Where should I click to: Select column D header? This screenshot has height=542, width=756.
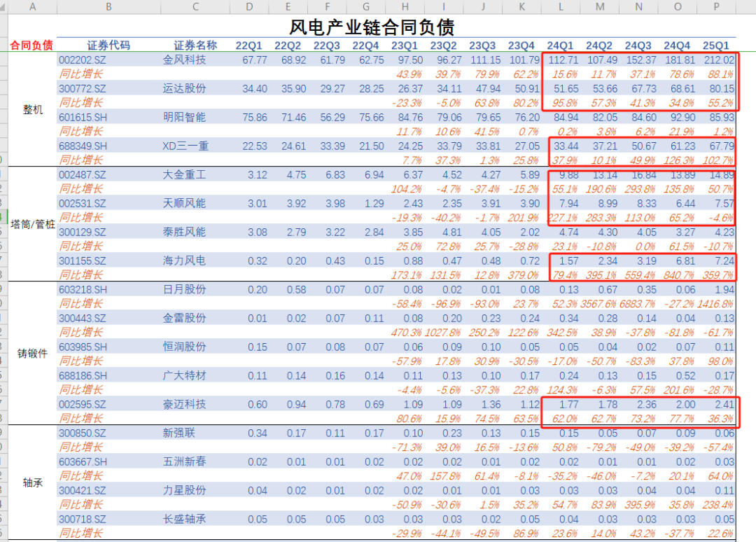[249, 7]
